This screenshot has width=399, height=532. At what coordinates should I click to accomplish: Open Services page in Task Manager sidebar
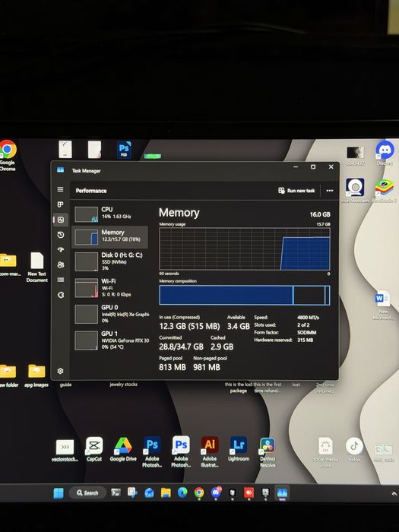click(x=61, y=295)
